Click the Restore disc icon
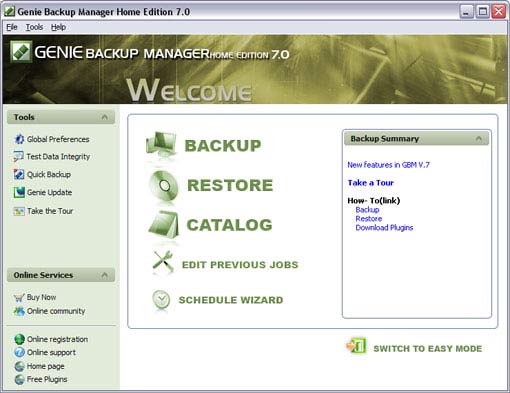 coord(164,186)
